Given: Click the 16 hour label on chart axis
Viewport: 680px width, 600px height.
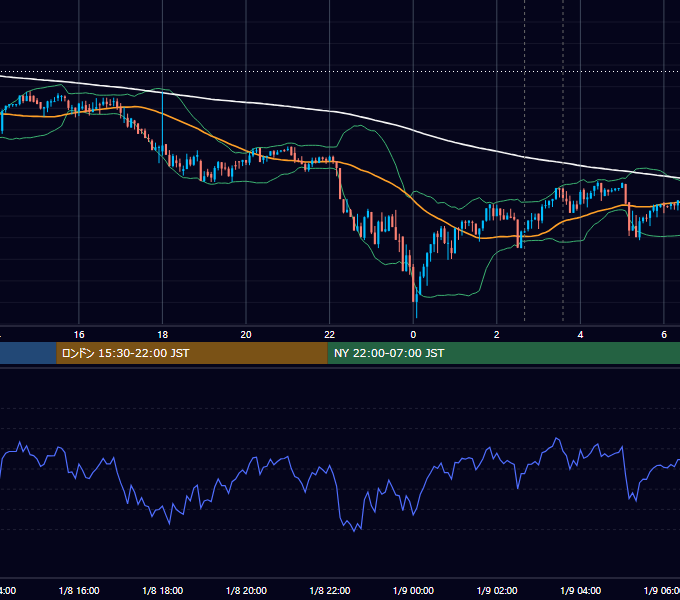Looking at the screenshot, I should (x=79, y=335).
